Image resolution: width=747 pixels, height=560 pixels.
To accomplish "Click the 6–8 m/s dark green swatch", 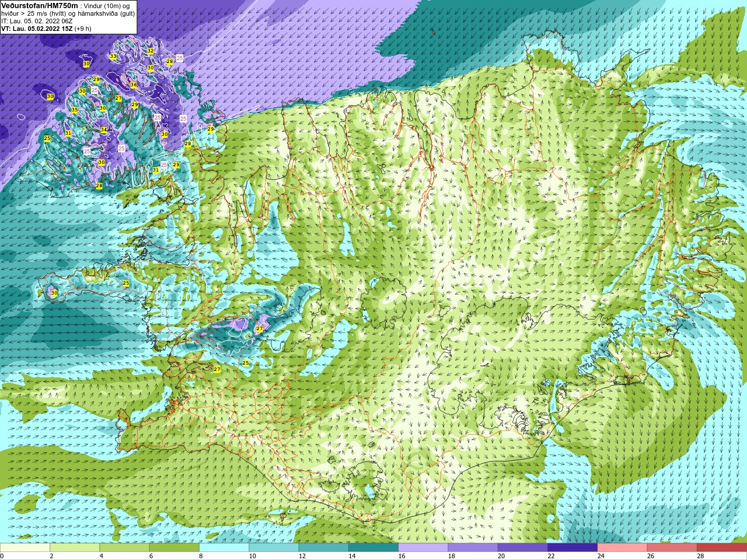I will coord(174,548).
